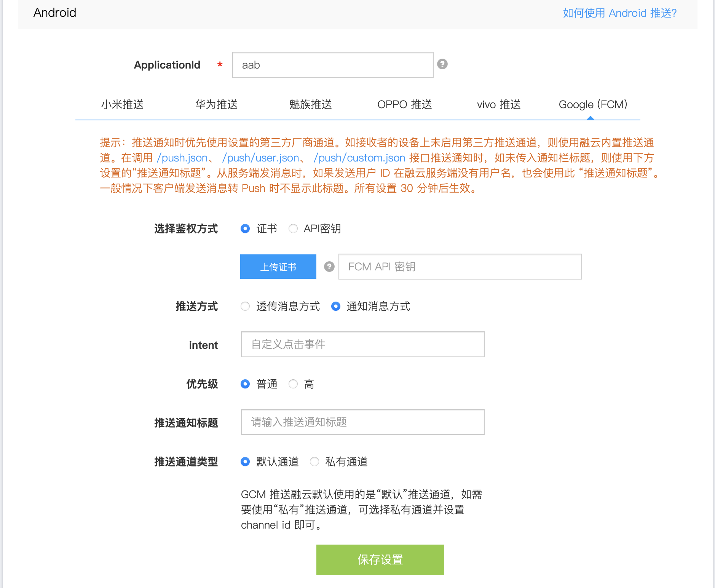Select API密钥 authentication radio button

[293, 228]
